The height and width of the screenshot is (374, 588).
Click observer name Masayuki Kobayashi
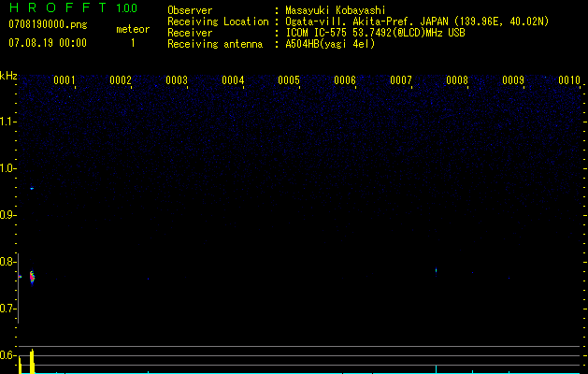pyautogui.click(x=336, y=10)
